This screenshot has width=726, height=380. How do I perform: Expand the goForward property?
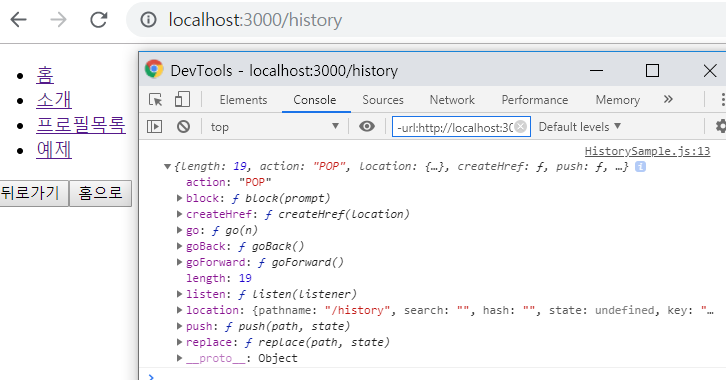point(179,262)
